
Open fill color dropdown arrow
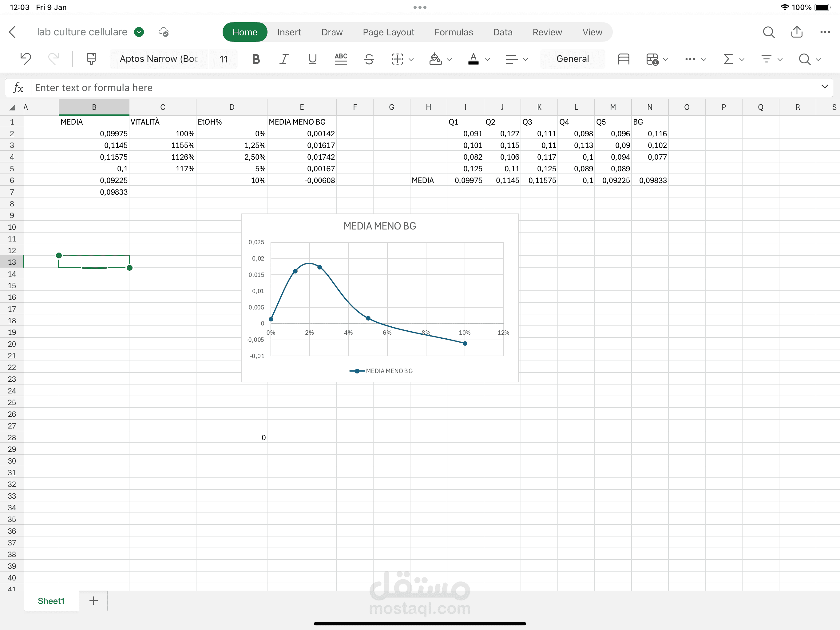coord(449,59)
